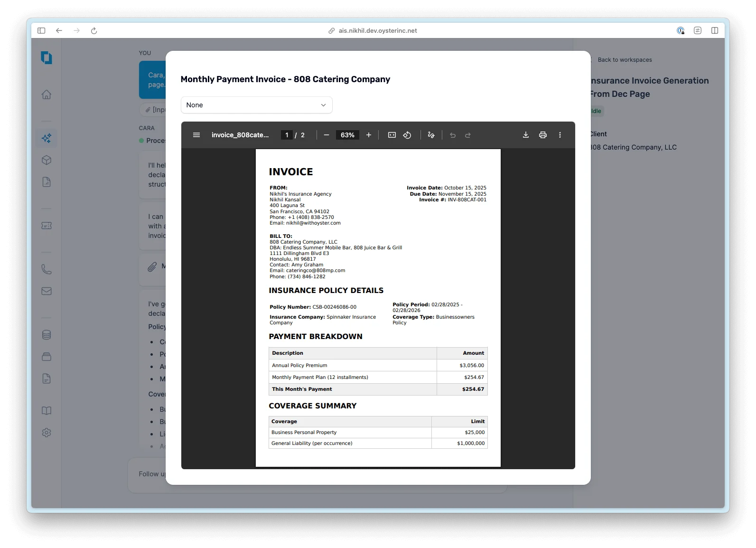
Task: Open the stacked archive icon in sidebar
Action: pyautogui.click(x=47, y=357)
